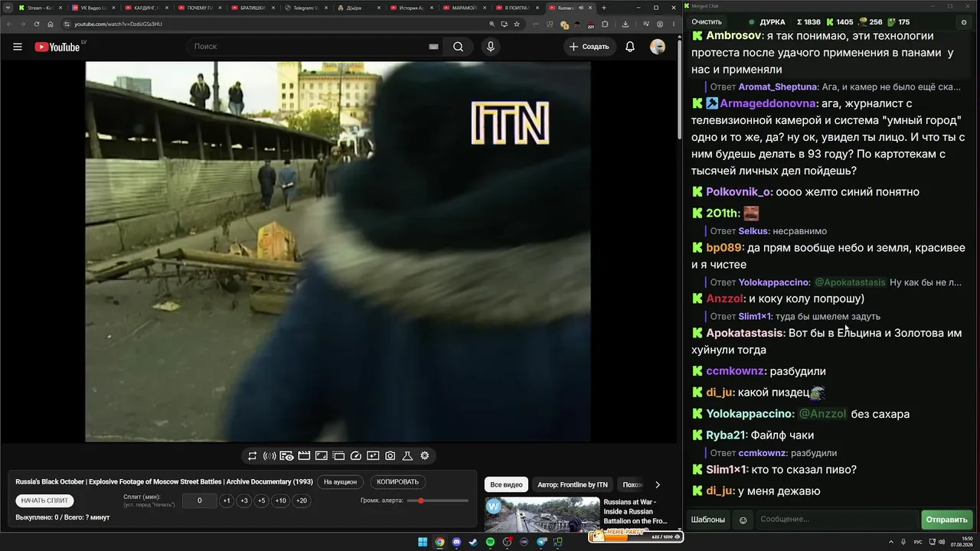Add +1 minute to split
Image resolution: width=980 pixels, height=551 pixels.
pos(227,500)
